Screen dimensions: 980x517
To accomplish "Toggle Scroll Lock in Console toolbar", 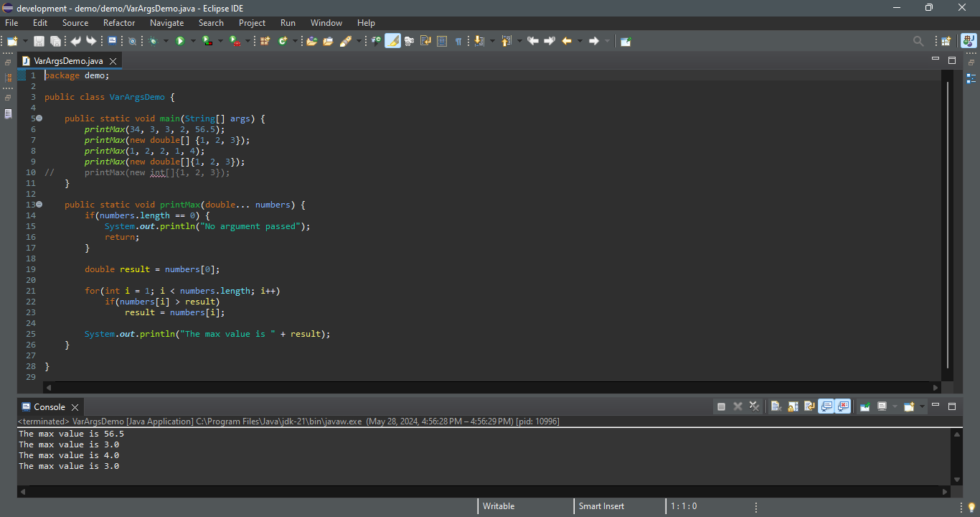I will coord(793,406).
